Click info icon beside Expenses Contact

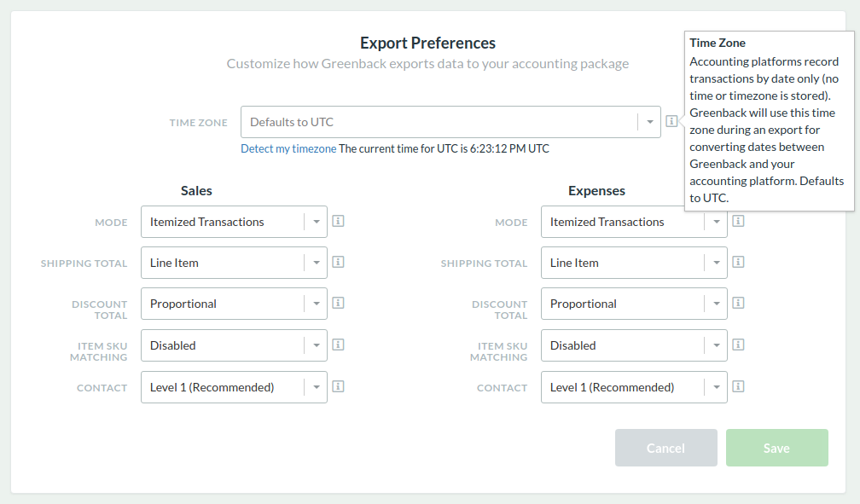click(x=738, y=386)
